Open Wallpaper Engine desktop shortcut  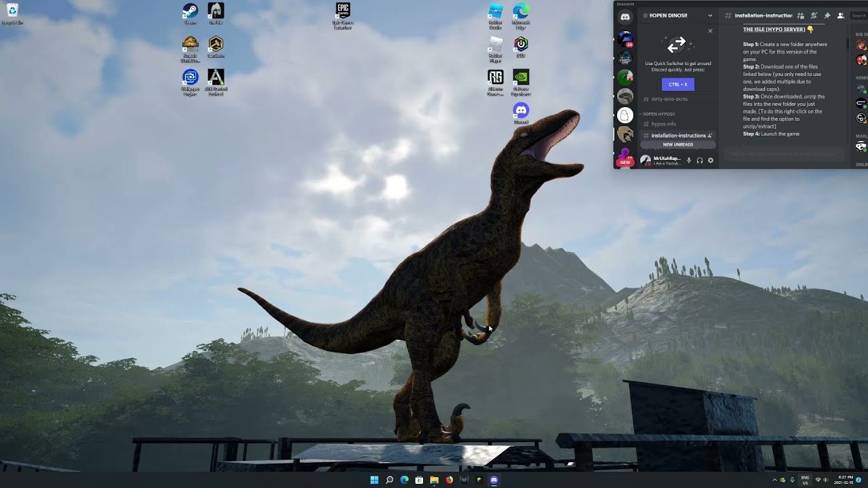point(191,83)
